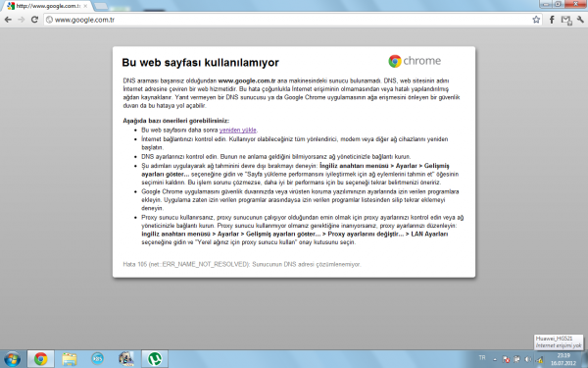
Task: Click the globe icon in the address bar
Action: point(50,20)
